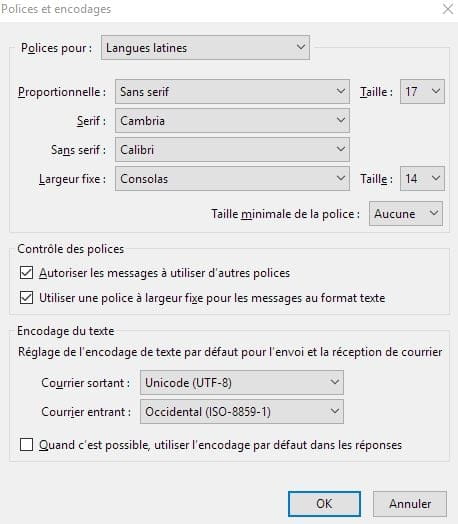The image size is (458, 524).
Task: Open the Serif font dropdown showing Cambria
Action: click(232, 120)
